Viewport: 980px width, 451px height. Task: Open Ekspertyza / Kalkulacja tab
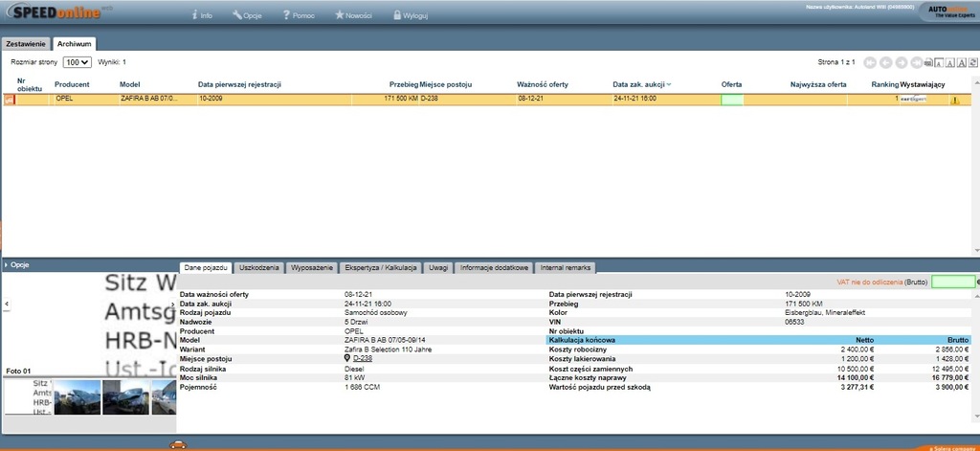pos(381,268)
